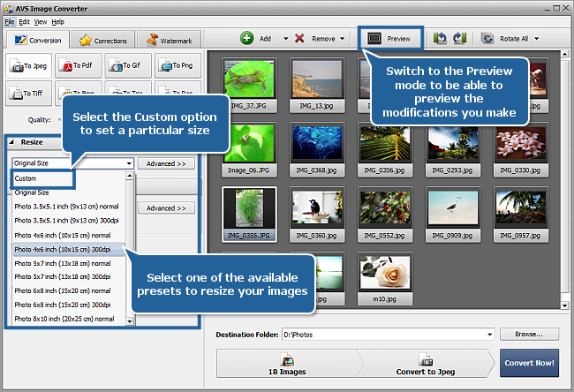Expand the Rotate All dropdown arrow
The height and width of the screenshot is (392, 574).
(537, 39)
